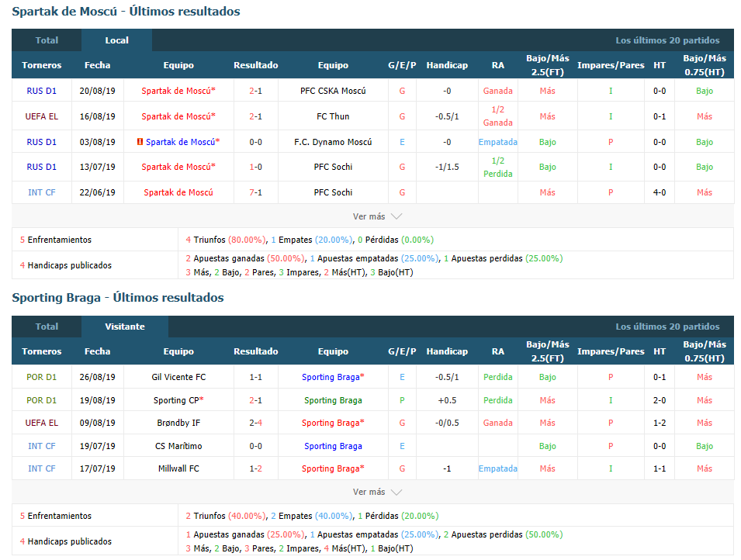Click Ganada result in Brøndby IF row
This screenshot has height=560, width=741.
tap(498, 423)
